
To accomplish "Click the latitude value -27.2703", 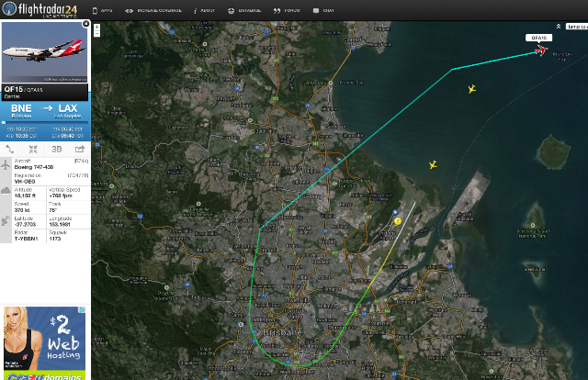I will point(25,224).
